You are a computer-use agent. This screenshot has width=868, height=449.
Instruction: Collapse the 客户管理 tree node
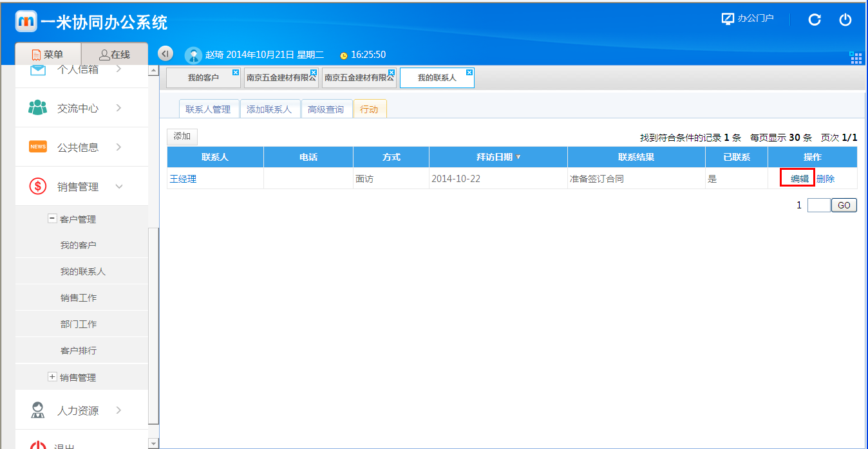tap(52, 219)
